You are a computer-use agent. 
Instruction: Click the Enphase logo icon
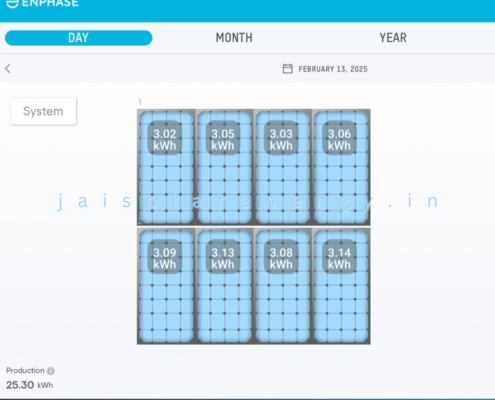[12, 3]
